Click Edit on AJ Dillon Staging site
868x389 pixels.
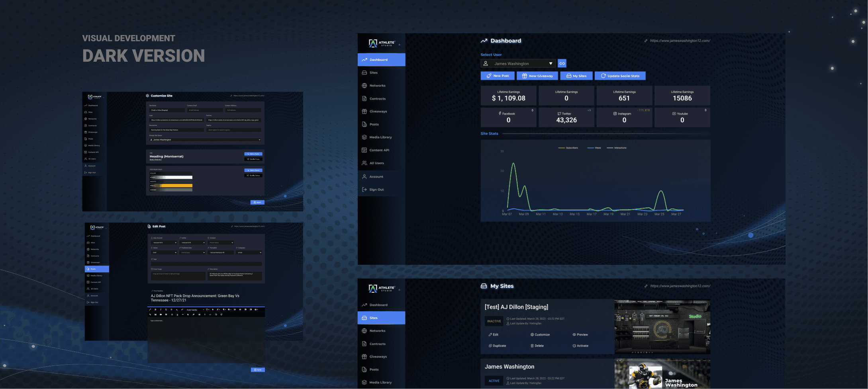pyautogui.click(x=494, y=334)
